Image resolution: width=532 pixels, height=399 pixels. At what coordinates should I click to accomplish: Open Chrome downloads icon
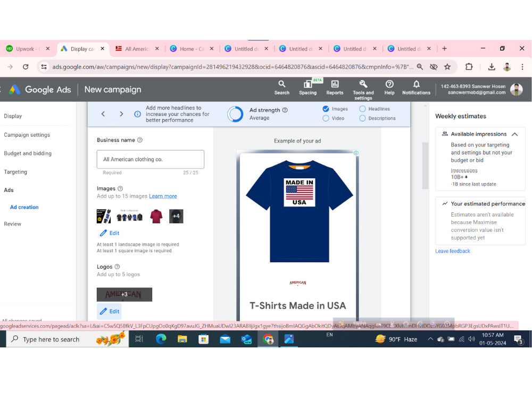pos(491,67)
